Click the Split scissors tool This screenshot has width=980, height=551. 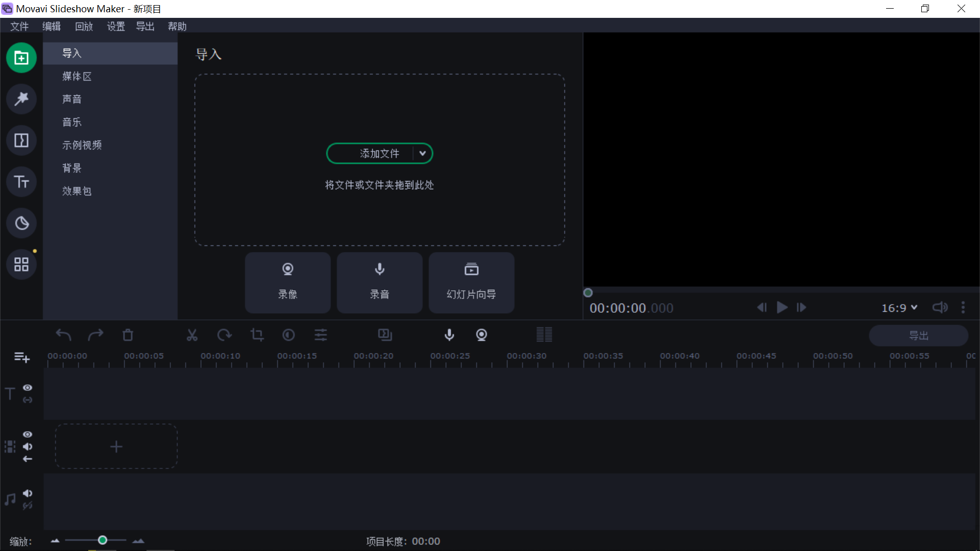(x=192, y=335)
